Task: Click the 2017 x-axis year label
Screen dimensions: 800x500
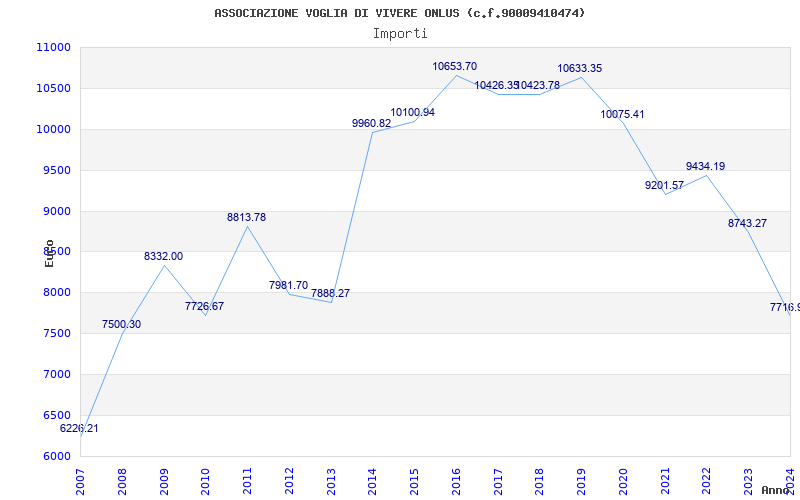Action: 498,482
